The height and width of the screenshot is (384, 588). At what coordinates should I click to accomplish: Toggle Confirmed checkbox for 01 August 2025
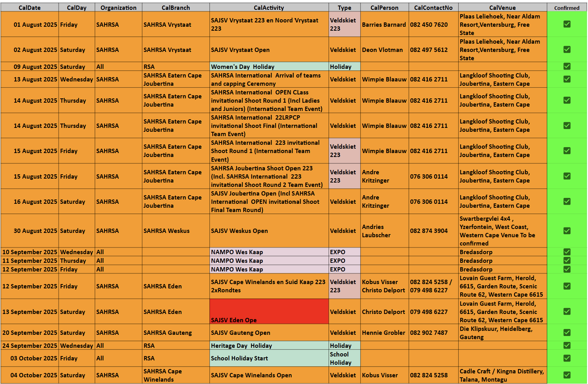click(x=567, y=24)
